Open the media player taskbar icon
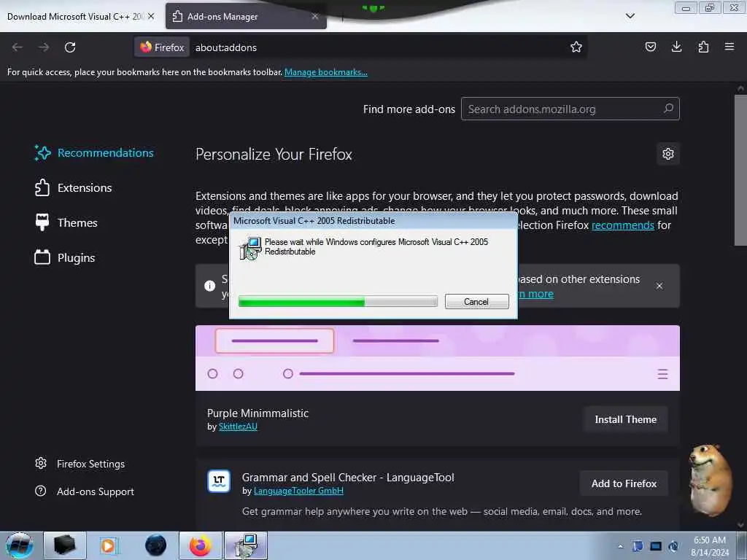 [108, 545]
